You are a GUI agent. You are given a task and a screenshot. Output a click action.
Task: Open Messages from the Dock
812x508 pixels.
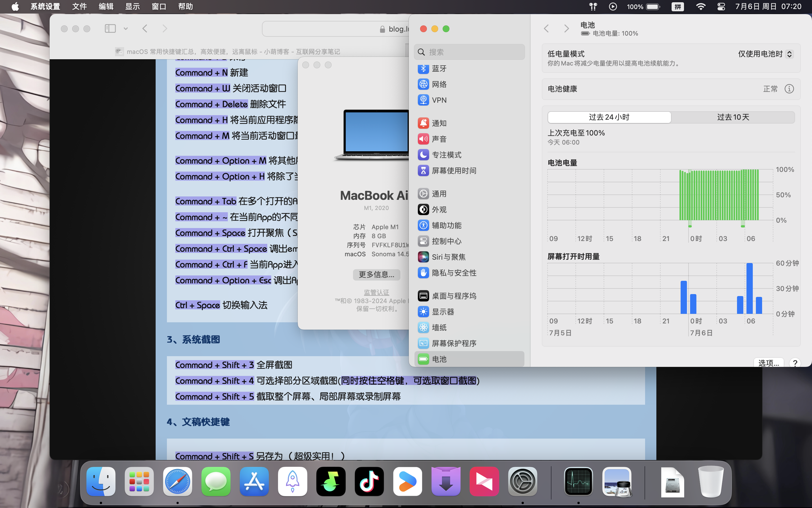coord(216,481)
